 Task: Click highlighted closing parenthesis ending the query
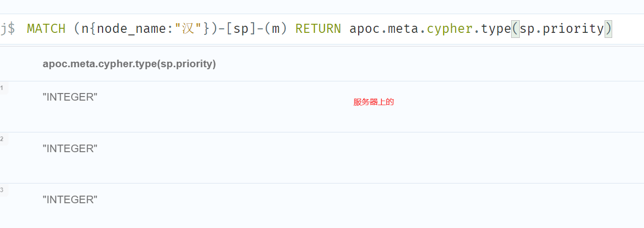[608, 29]
